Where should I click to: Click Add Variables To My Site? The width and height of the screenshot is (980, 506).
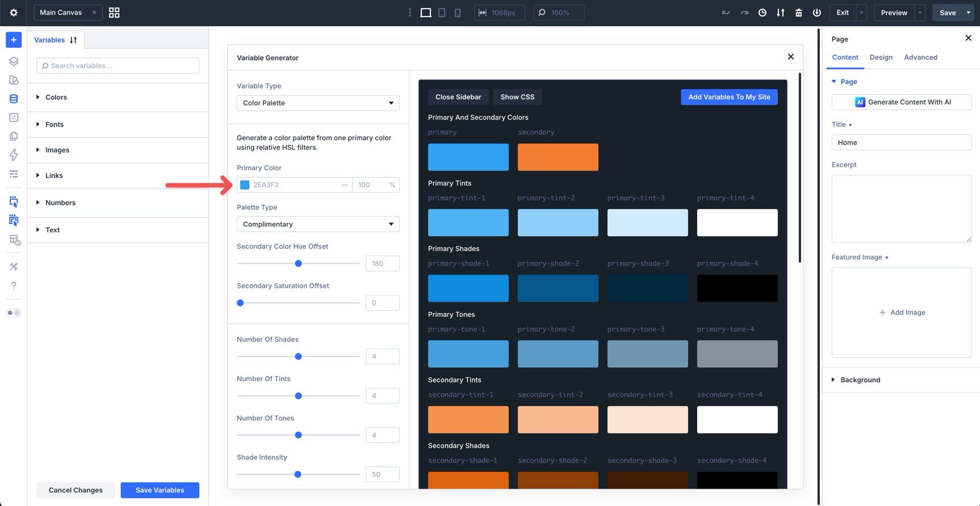(729, 97)
